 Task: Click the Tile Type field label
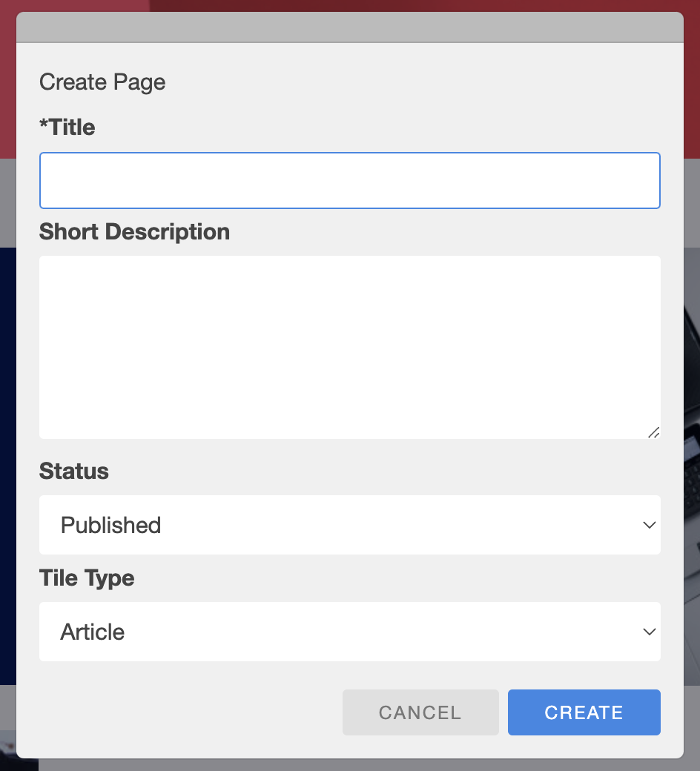(87, 578)
